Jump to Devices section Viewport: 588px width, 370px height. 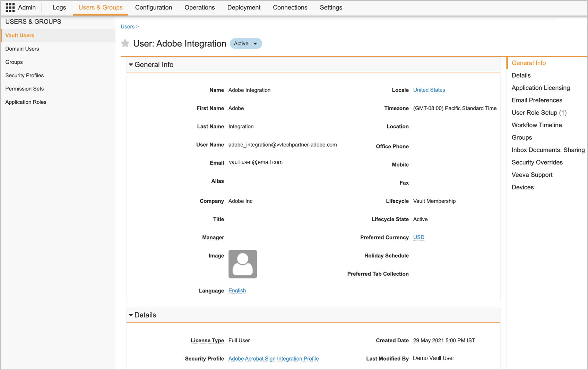pos(523,187)
